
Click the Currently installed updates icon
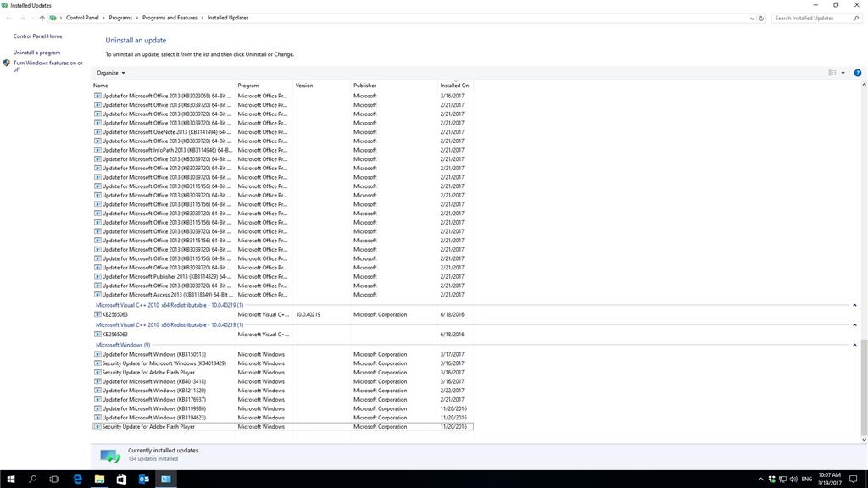point(110,455)
